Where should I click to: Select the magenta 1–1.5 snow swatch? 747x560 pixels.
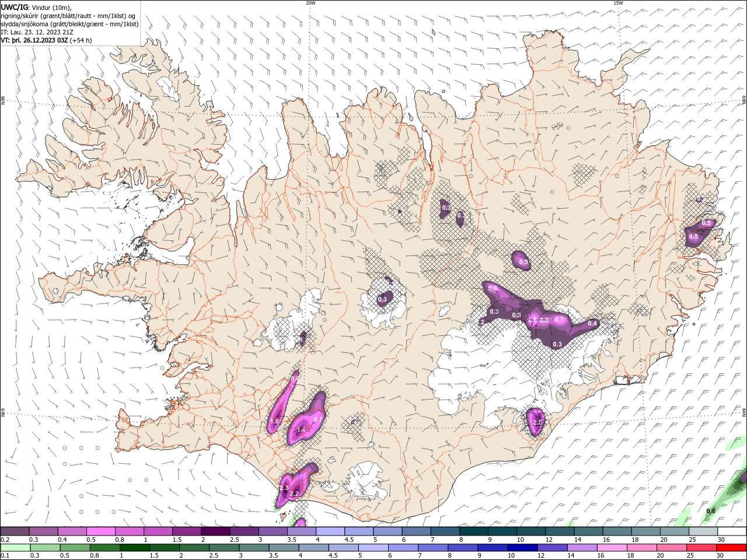point(158,531)
